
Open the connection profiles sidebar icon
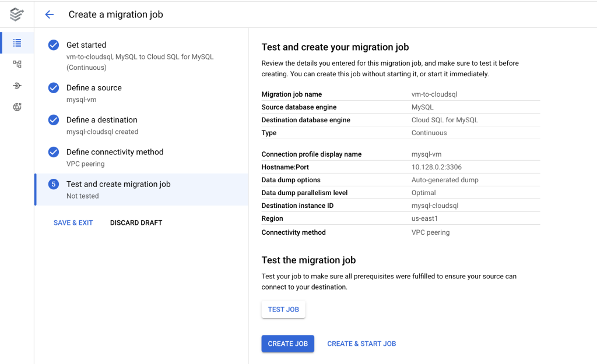tap(17, 86)
